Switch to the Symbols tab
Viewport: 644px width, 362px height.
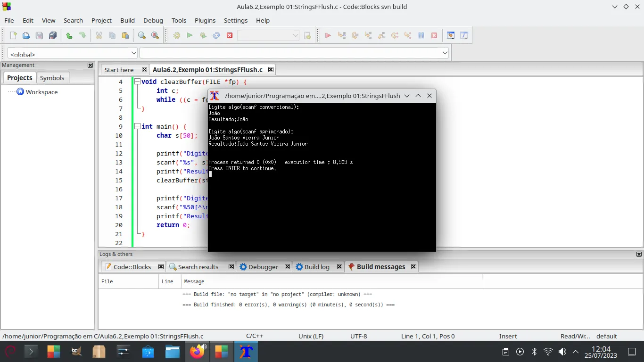click(52, 78)
